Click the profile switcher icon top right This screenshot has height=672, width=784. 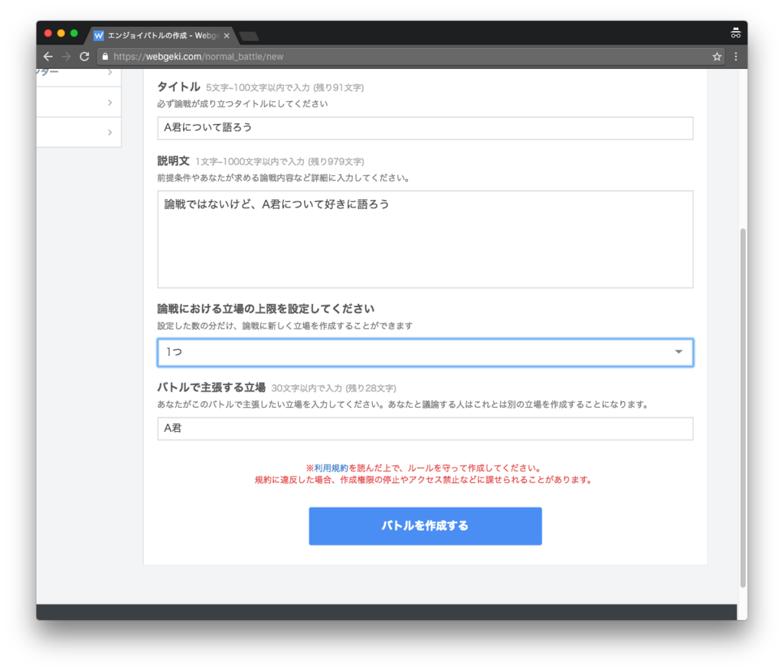736,33
